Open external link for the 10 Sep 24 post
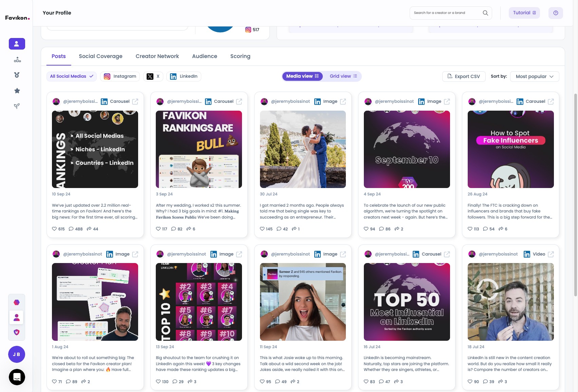This screenshot has width=578, height=392. [135, 101]
